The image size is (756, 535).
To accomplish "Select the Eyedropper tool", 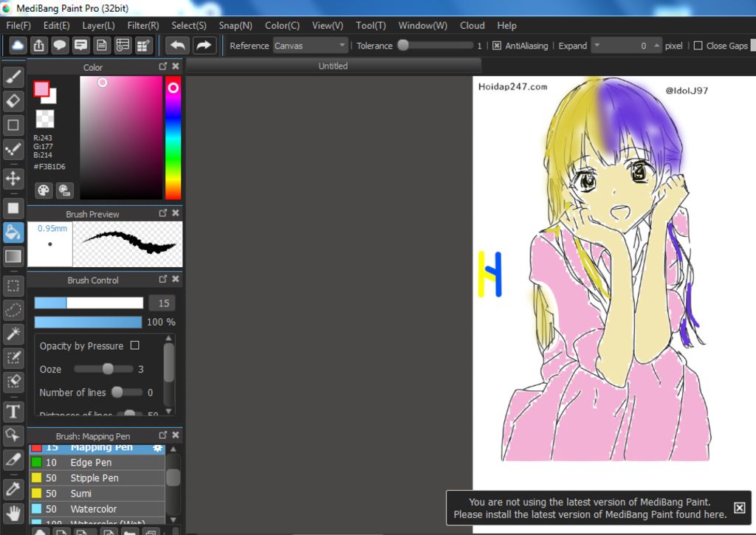I will [x=13, y=489].
